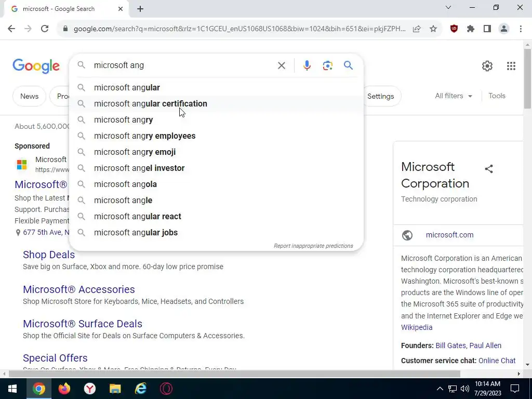This screenshot has height=399, width=532.
Task: Open the notification center icon
Action: [515, 389]
